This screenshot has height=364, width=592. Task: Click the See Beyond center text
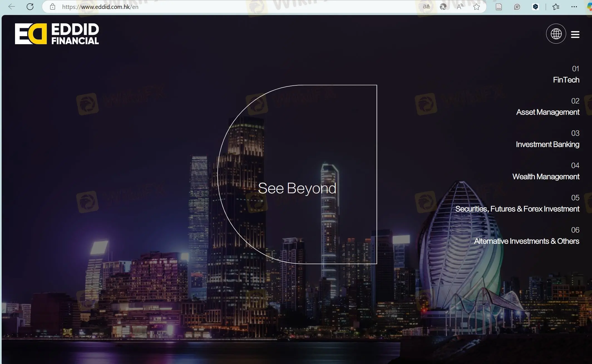coord(297,188)
